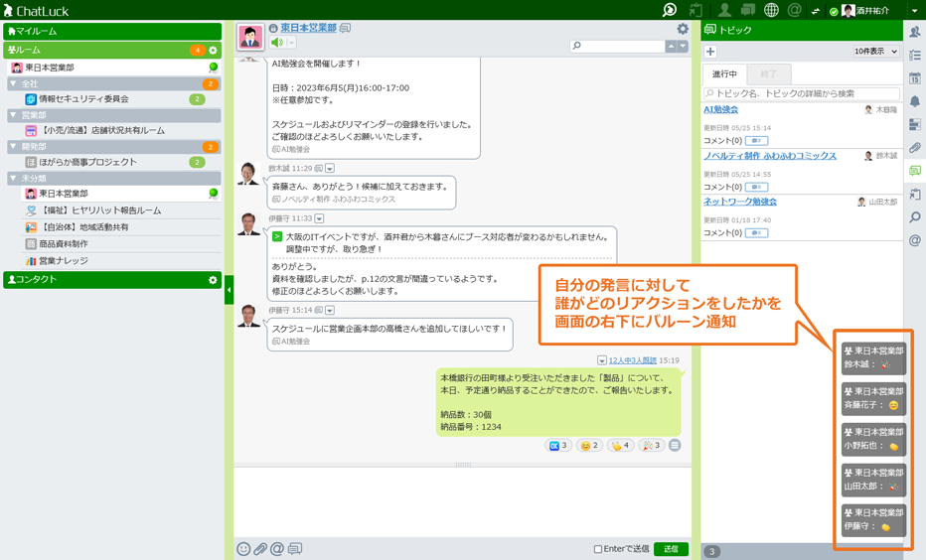Insert a mention using the @ icon below message box

click(277, 549)
